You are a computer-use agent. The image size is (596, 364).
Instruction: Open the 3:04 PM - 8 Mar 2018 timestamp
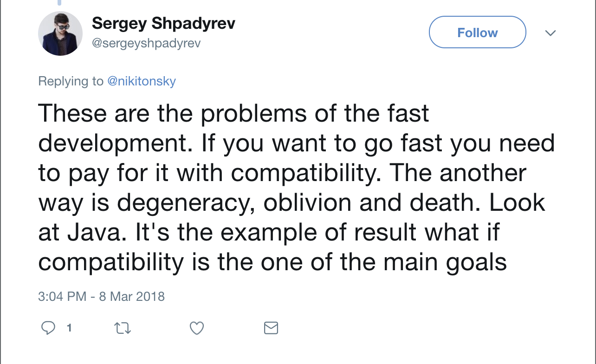click(101, 296)
